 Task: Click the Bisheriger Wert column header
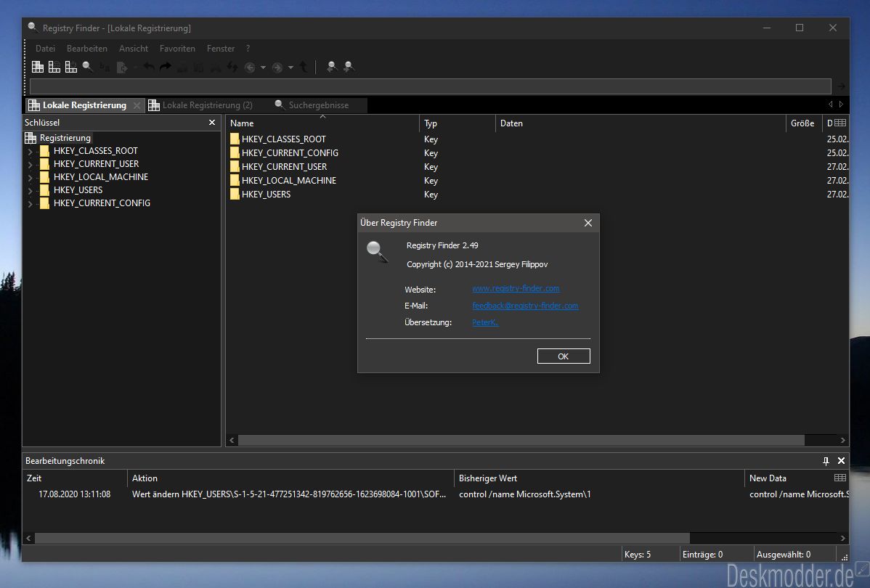599,478
